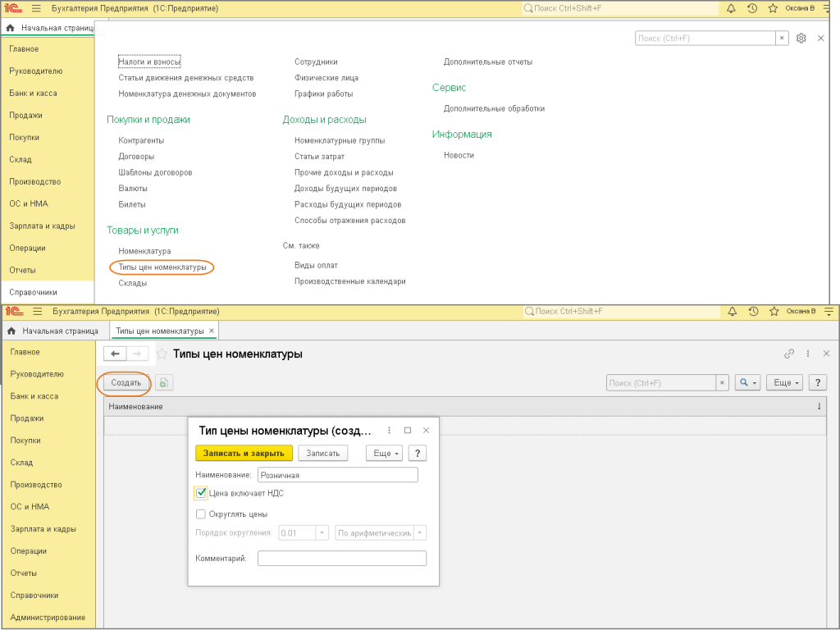Enable the Округлять цены checkbox

[x=201, y=514]
